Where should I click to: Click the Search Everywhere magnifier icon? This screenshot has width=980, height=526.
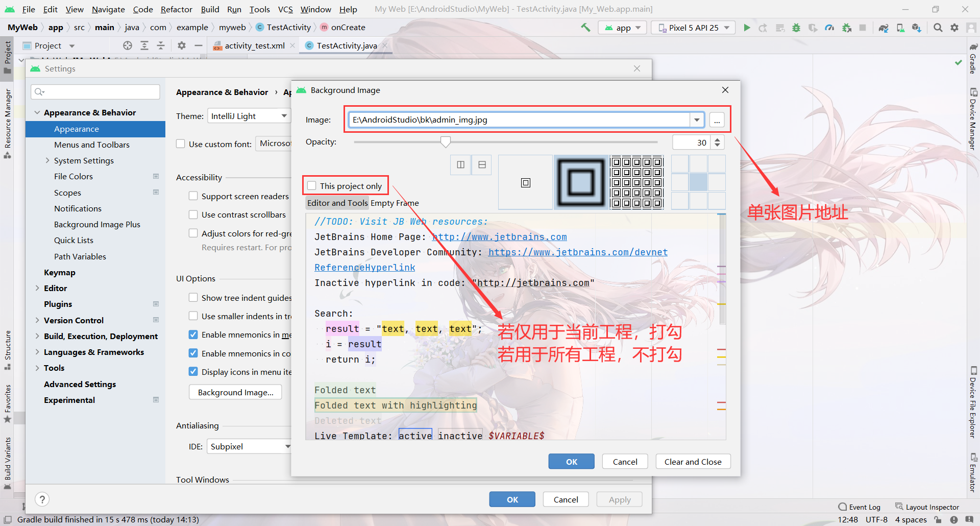938,28
